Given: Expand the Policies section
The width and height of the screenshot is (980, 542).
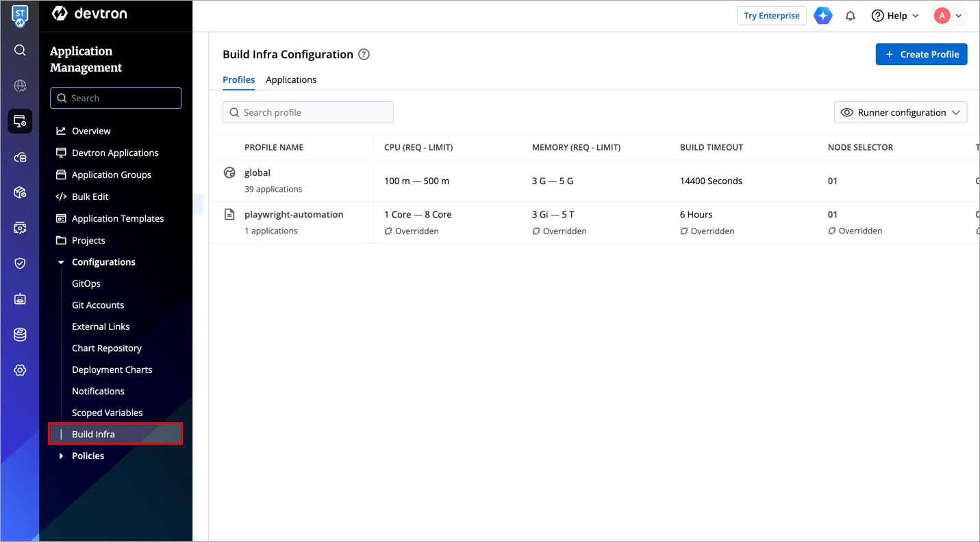Looking at the screenshot, I should pyautogui.click(x=61, y=456).
